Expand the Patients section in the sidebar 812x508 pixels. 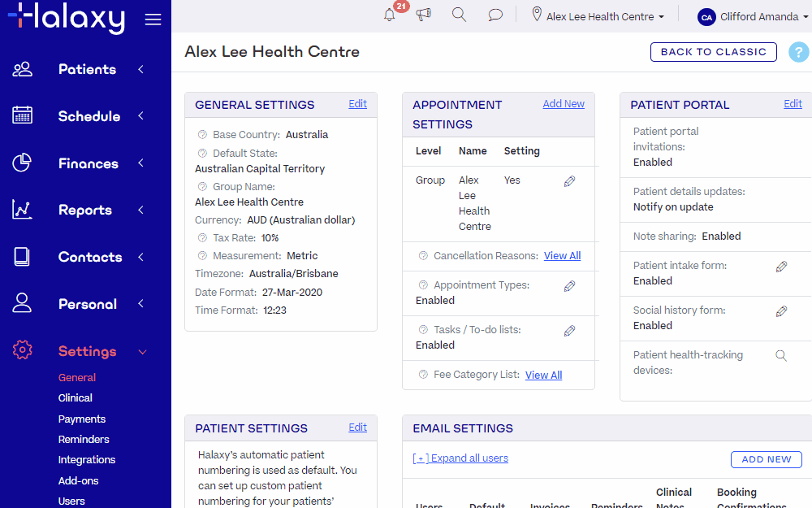point(87,69)
